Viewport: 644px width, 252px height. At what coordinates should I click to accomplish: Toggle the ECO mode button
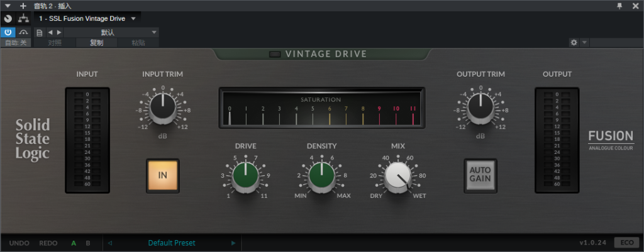[x=627, y=243]
